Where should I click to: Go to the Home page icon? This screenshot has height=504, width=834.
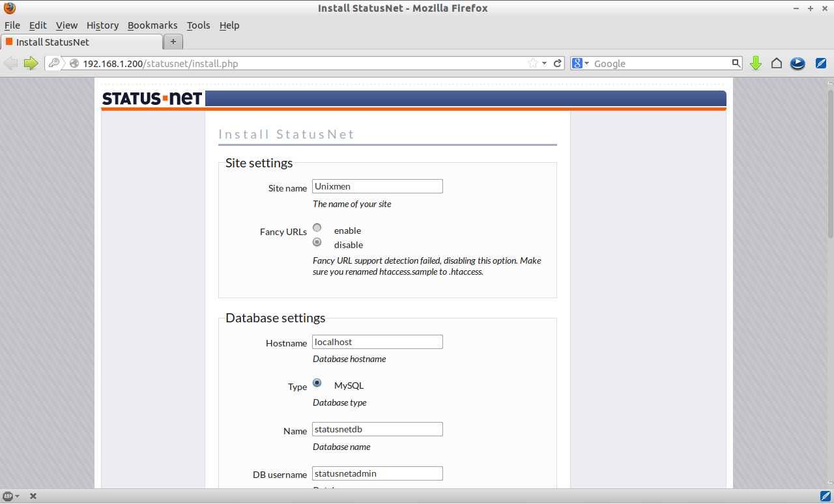point(777,63)
